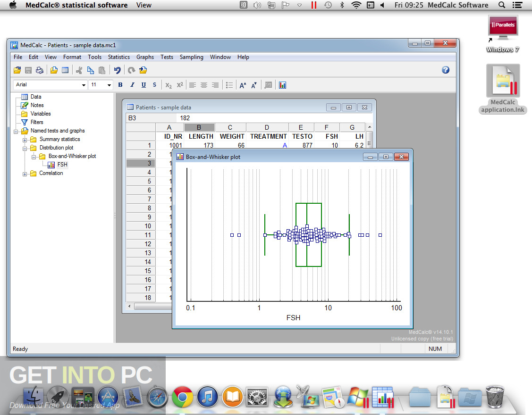This screenshot has width=532, height=415.
Task: Open the Sampling menu
Action: 191,57
